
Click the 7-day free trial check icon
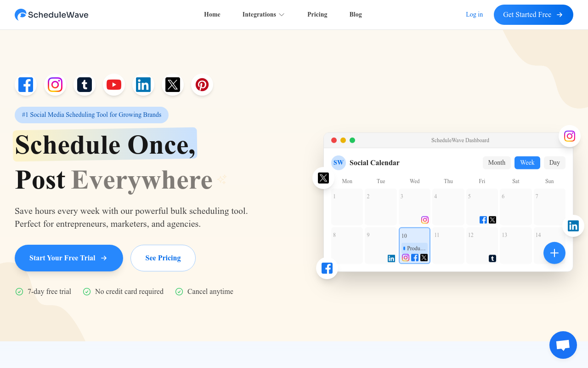pos(19,292)
